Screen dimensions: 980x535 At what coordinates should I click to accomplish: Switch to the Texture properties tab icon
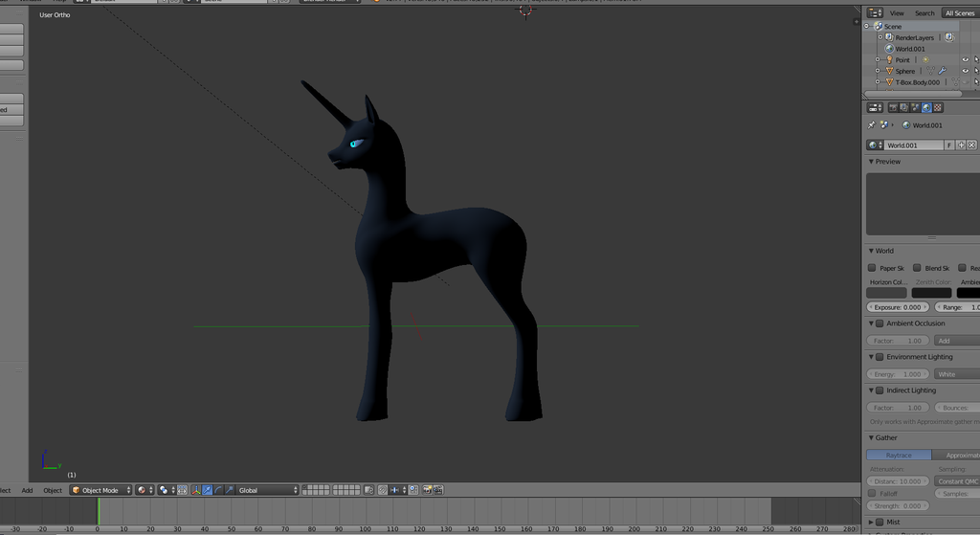click(x=938, y=107)
